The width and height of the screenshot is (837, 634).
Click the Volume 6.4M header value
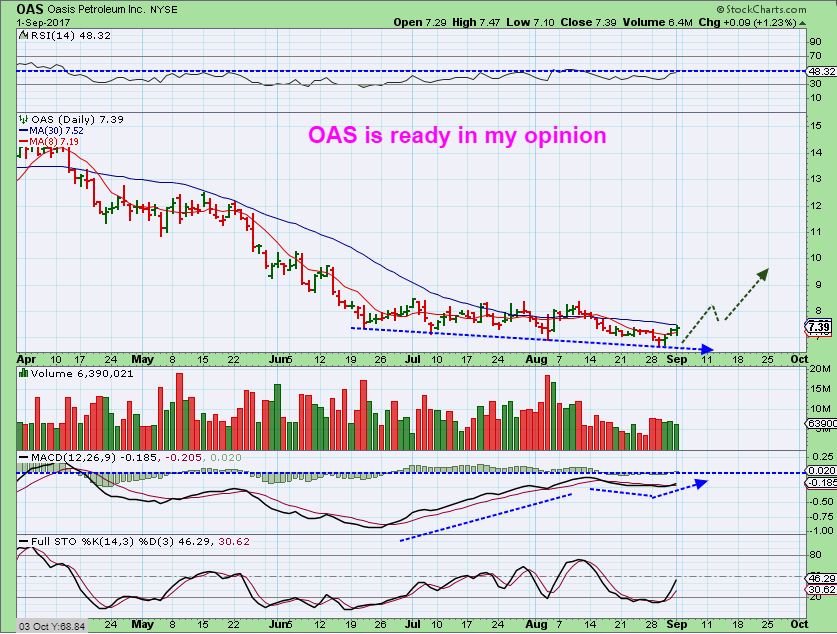657,22
